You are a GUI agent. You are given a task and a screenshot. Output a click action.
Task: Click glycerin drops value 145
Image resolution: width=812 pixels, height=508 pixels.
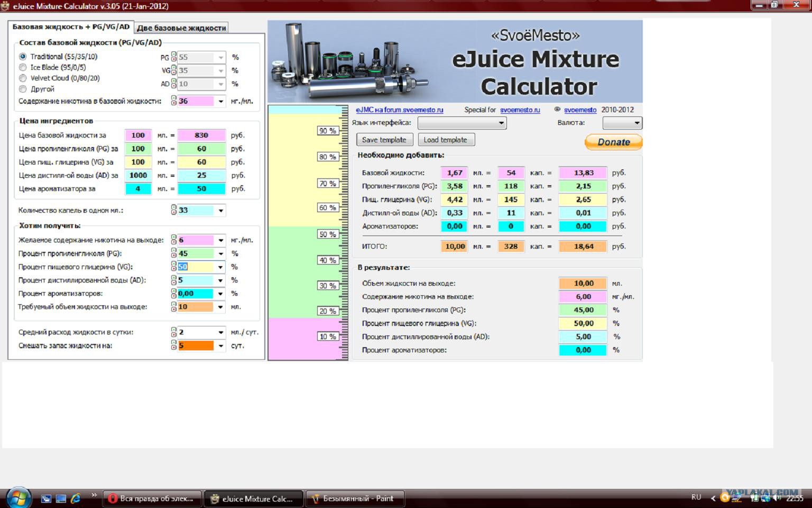511,199
